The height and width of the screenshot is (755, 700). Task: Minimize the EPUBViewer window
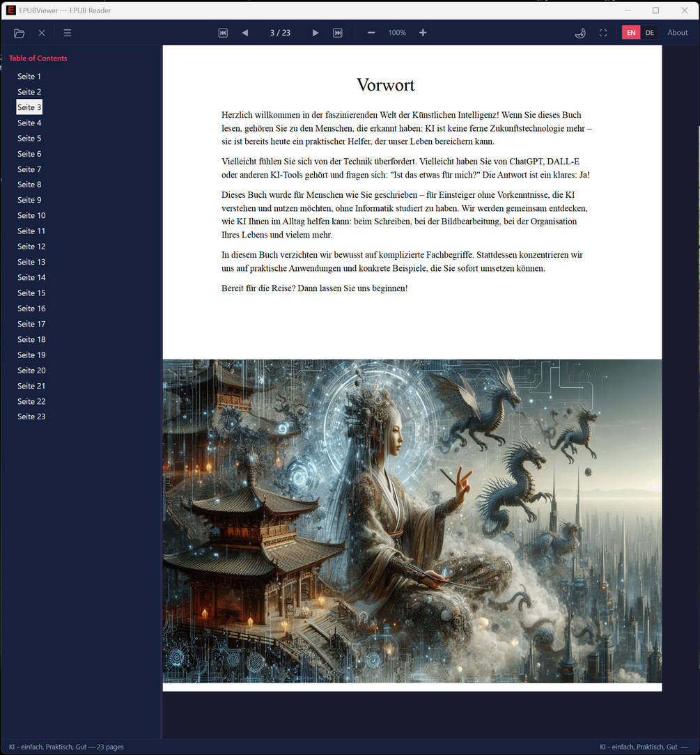point(628,10)
